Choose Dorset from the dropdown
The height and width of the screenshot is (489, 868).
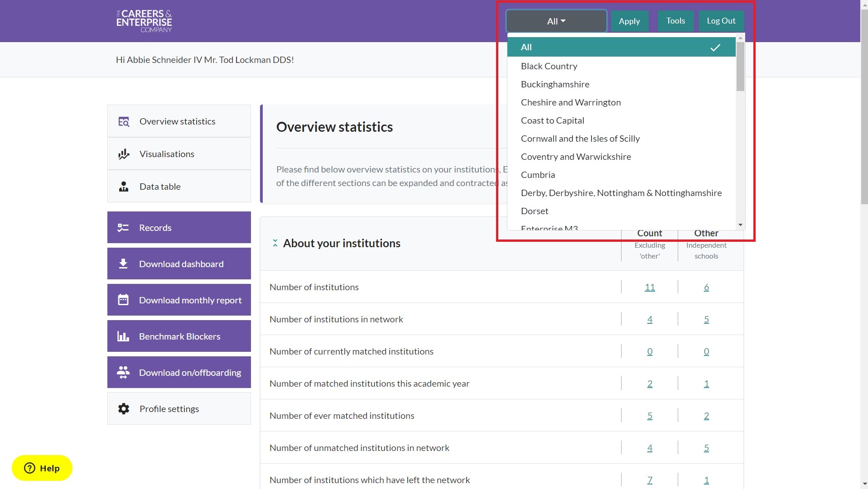[621, 211]
